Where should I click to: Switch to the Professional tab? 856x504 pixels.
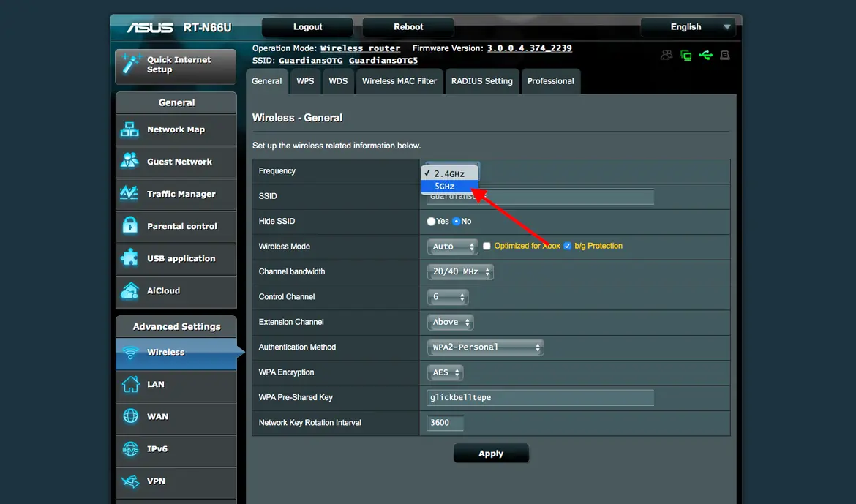[x=550, y=81]
